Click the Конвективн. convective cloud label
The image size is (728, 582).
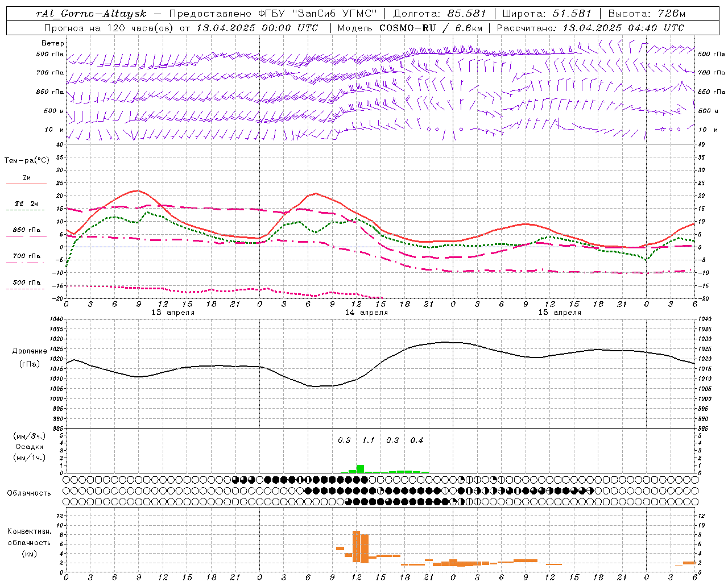pyautogui.click(x=29, y=531)
